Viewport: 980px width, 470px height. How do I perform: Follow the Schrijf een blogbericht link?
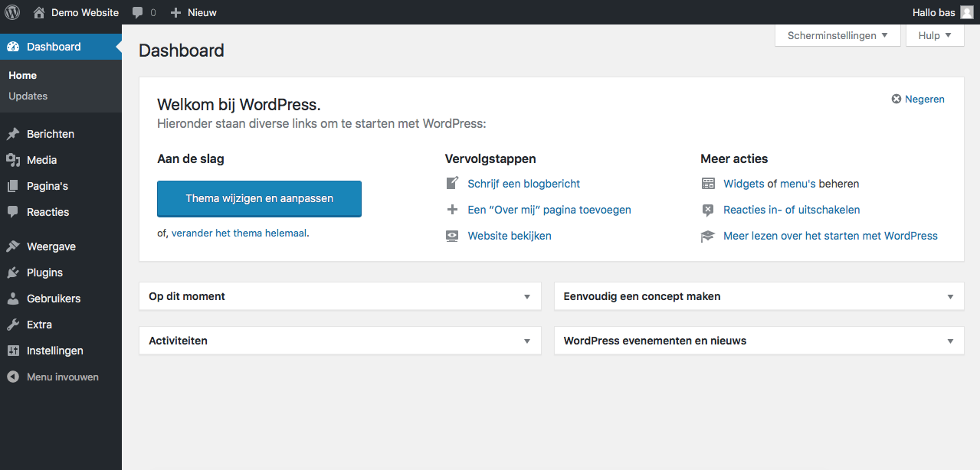click(523, 184)
